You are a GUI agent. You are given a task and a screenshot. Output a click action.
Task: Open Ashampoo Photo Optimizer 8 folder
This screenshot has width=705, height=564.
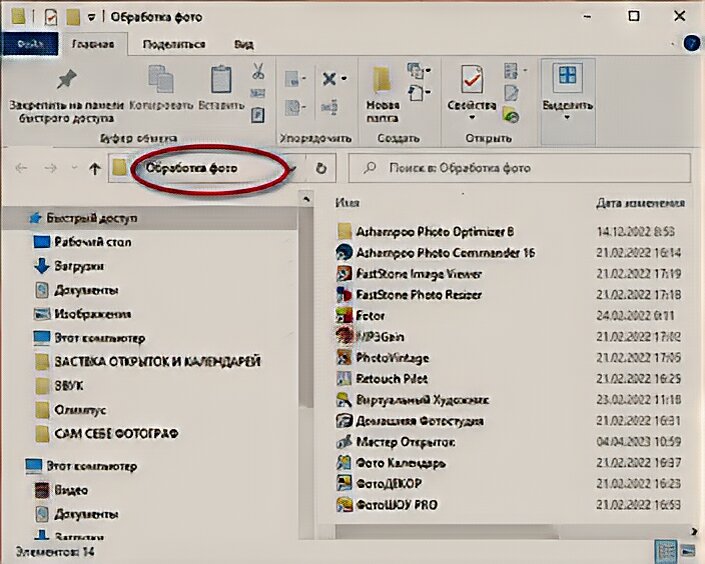425,232
